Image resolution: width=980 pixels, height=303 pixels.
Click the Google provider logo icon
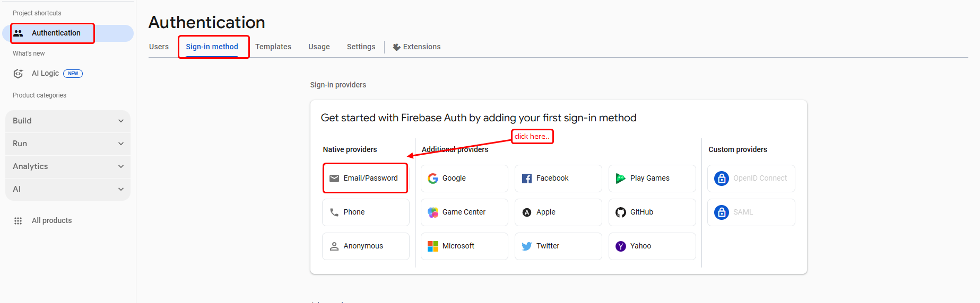tap(433, 179)
